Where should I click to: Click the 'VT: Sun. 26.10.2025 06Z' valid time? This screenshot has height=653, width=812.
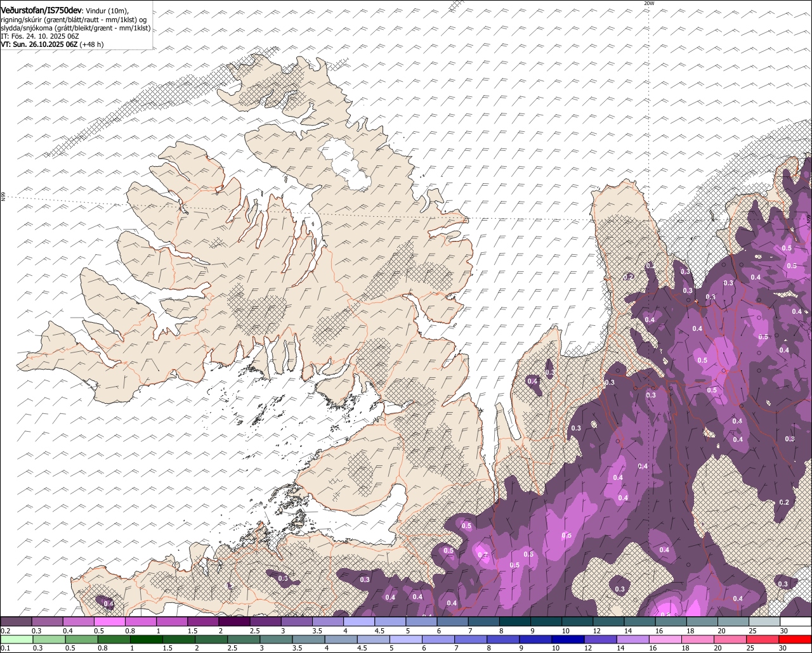click(39, 44)
